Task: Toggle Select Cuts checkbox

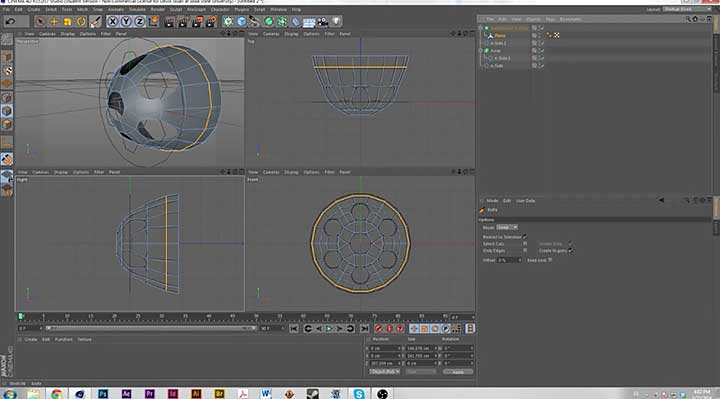Action: [525, 244]
